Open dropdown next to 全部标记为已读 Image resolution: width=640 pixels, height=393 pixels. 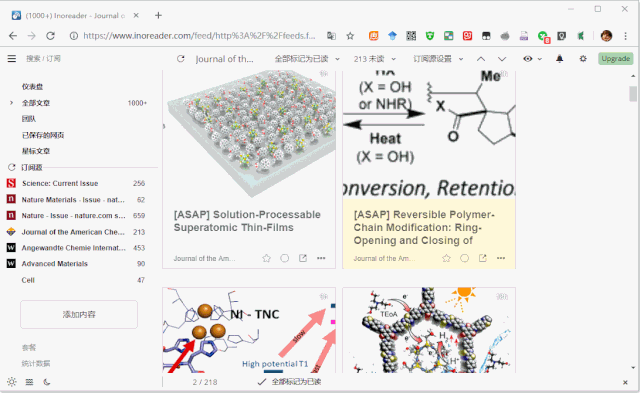(338, 59)
